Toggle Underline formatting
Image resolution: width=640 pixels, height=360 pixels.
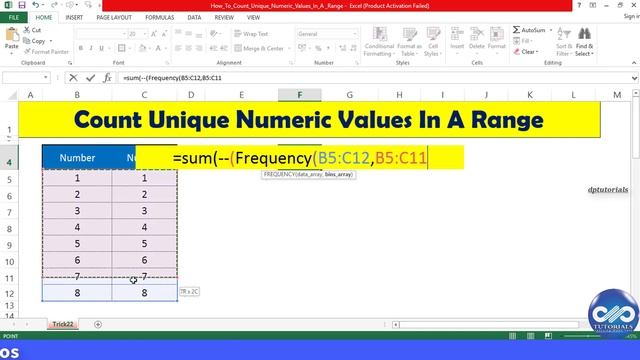tap(101, 48)
